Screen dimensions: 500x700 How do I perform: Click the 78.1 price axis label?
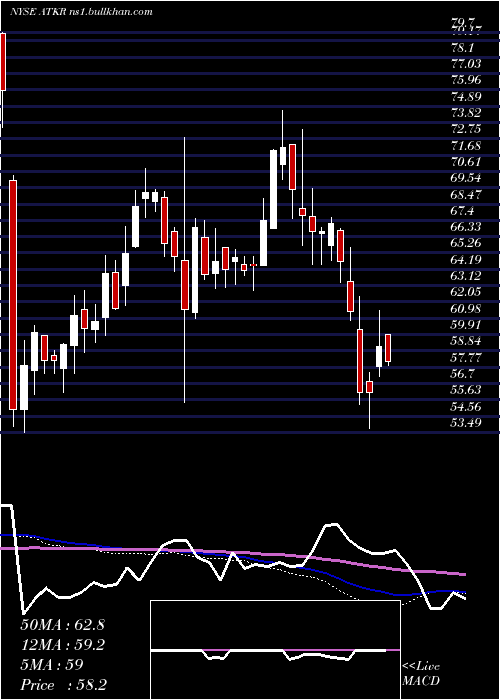coord(464,48)
